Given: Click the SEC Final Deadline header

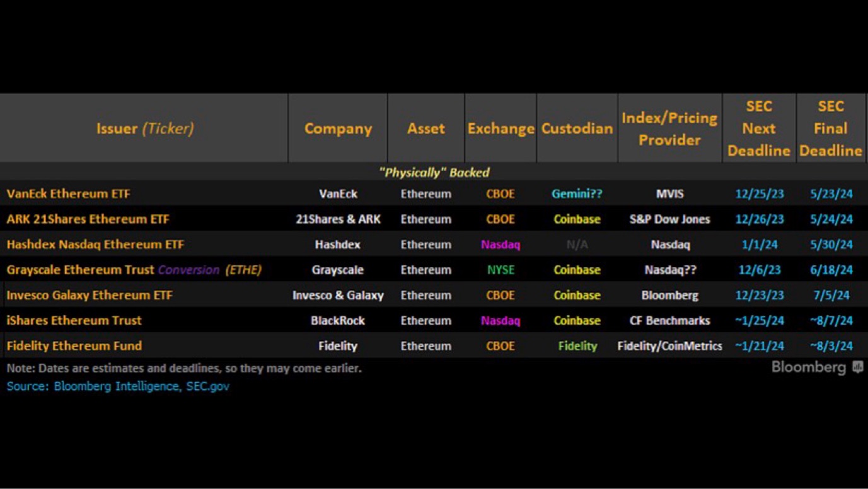Looking at the screenshot, I should (831, 129).
